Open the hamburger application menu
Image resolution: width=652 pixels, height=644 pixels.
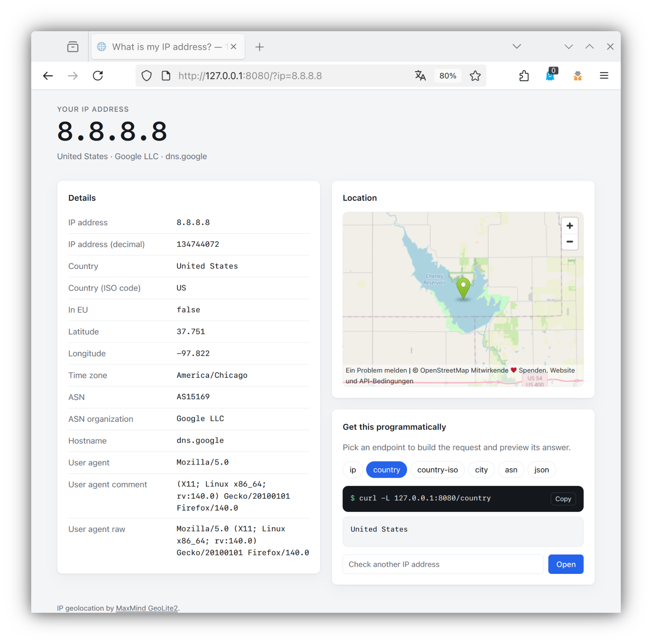604,76
